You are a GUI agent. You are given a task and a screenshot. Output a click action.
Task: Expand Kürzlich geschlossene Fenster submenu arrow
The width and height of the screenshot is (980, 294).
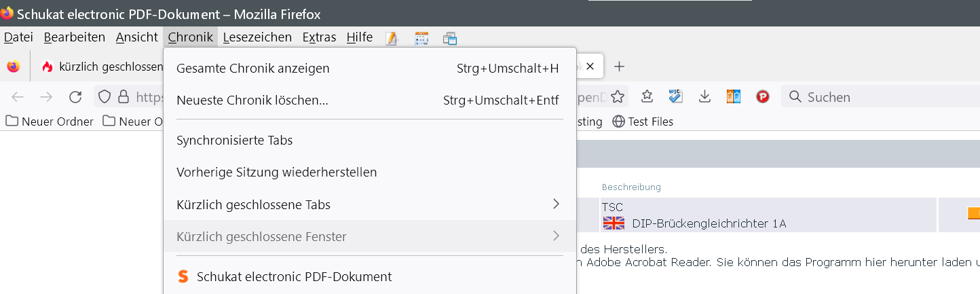click(x=556, y=237)
